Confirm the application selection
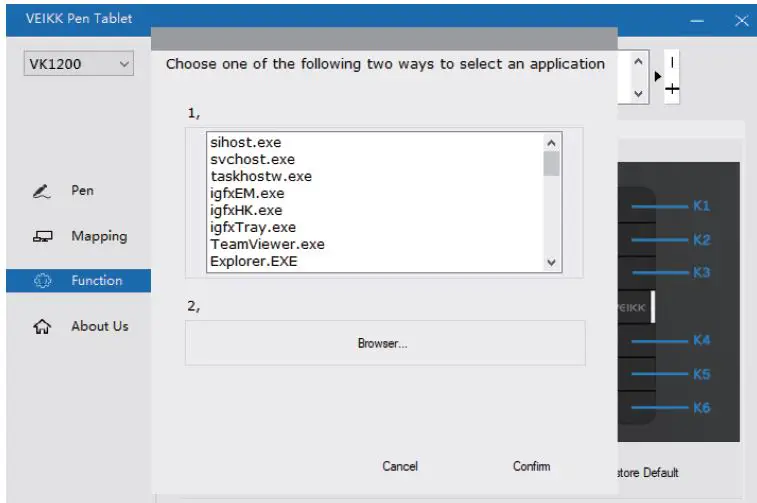 pos(531,466)
